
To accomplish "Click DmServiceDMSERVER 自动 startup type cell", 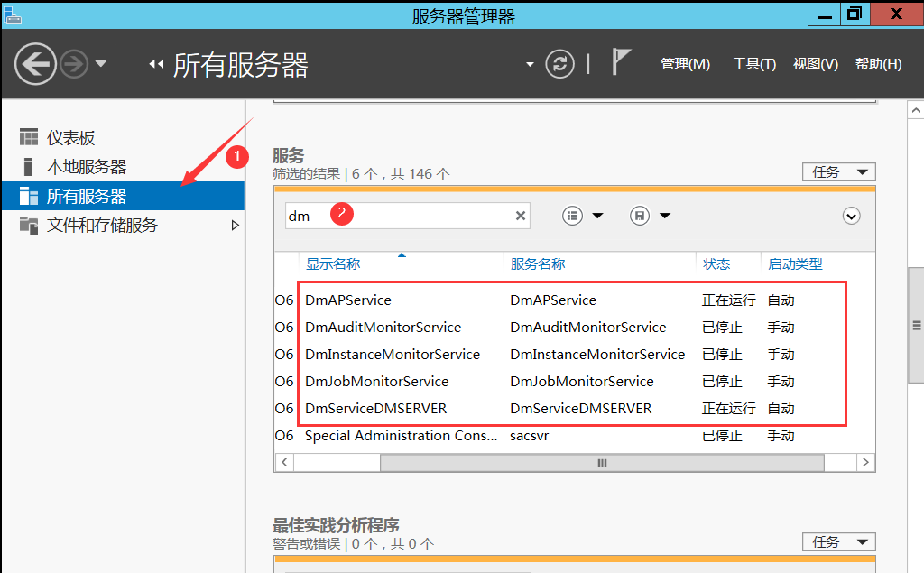I will click(781, 409).
